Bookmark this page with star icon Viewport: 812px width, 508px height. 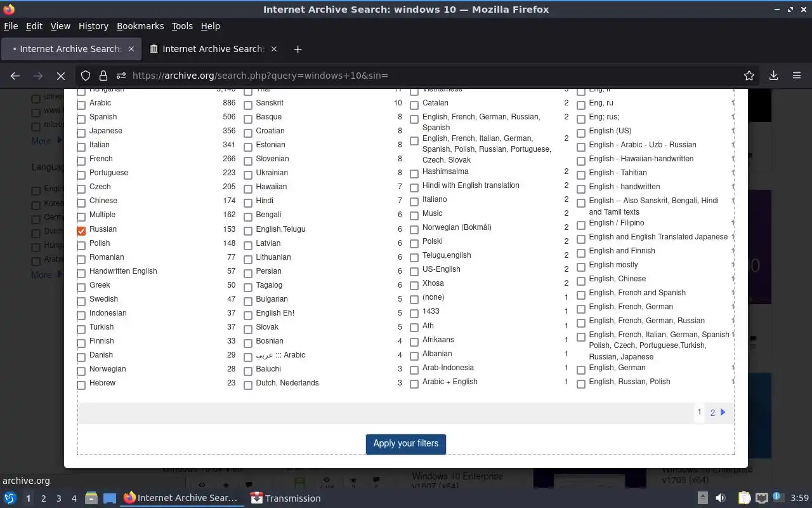749,76
